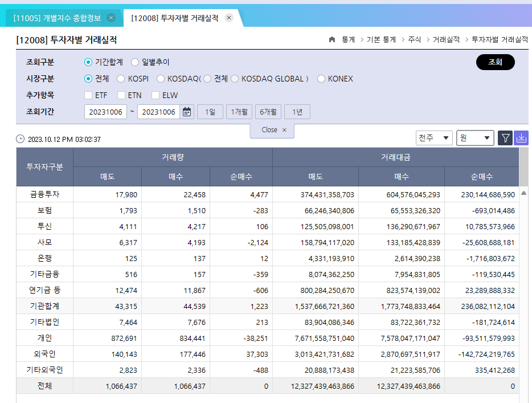Enable the ETF checkbox
Image resolution: width=532 pixels, height=403 pixels.
pyautogui.click(x=88, y=95)
